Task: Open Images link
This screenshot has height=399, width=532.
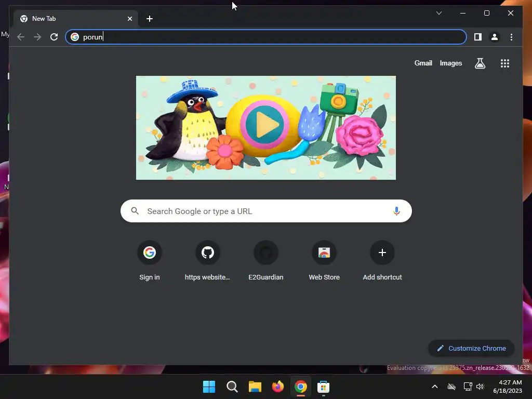Action: 450,63
